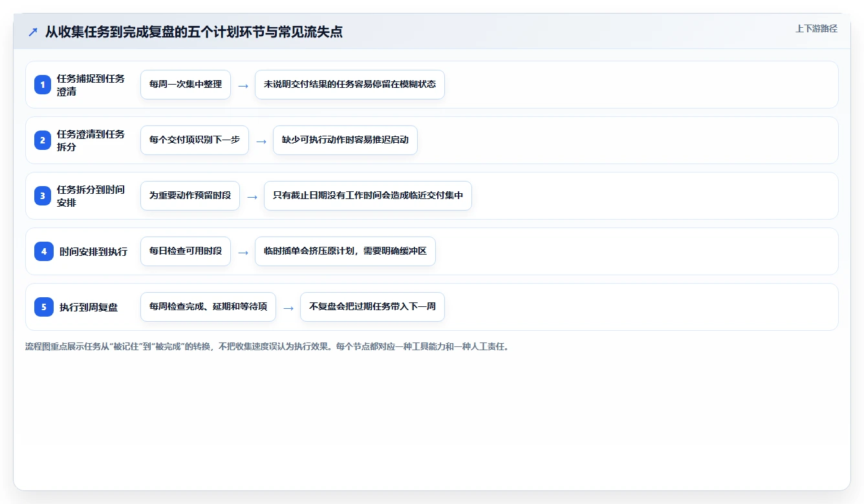Click the 每个交付项识别下一步 node
This screenshot has height=504, width=864.
(195, 140)
